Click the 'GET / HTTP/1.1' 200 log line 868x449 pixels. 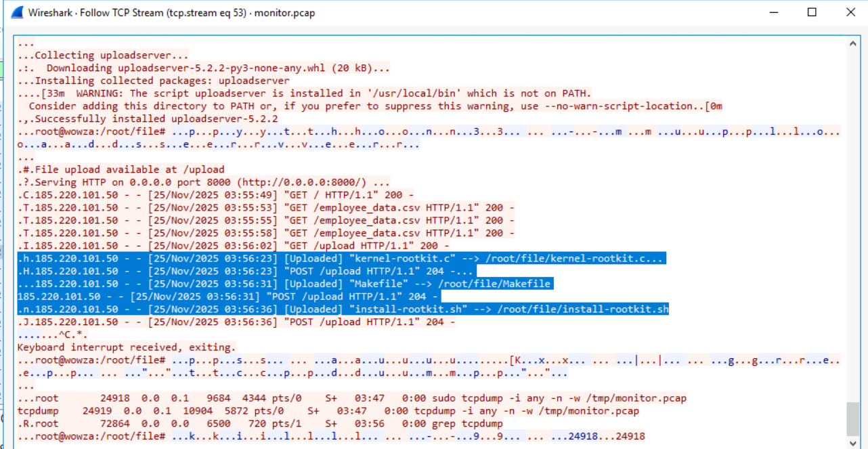(x=215, y=195)
